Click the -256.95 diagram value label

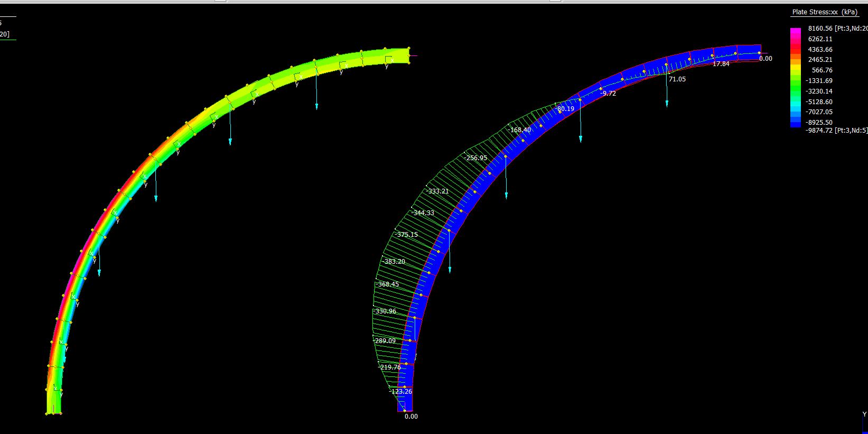pyautogui.click(x=475, y=158)
